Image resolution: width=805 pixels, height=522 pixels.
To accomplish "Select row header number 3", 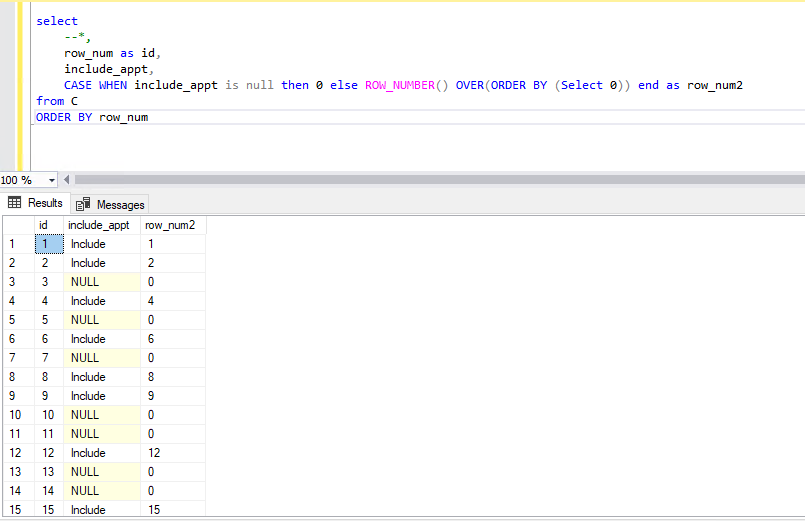I will (18, 282).
